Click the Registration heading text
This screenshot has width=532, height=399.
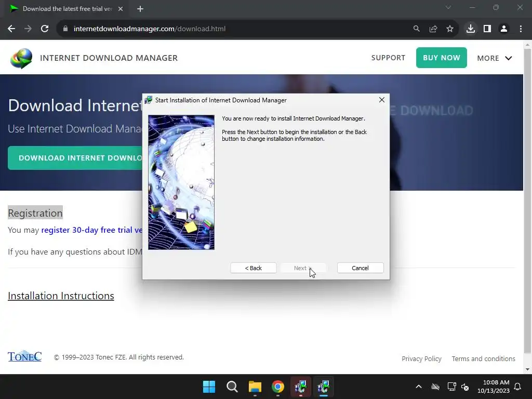(x=35, y=213)
